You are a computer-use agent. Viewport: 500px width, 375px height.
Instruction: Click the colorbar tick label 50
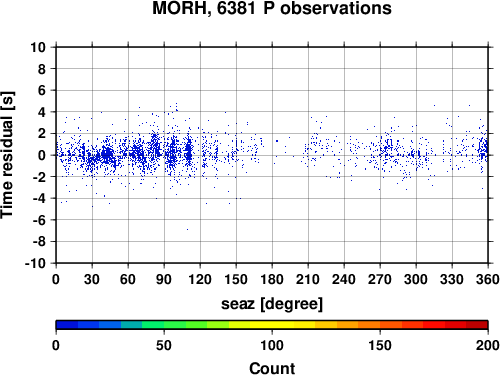coord(164,345)
